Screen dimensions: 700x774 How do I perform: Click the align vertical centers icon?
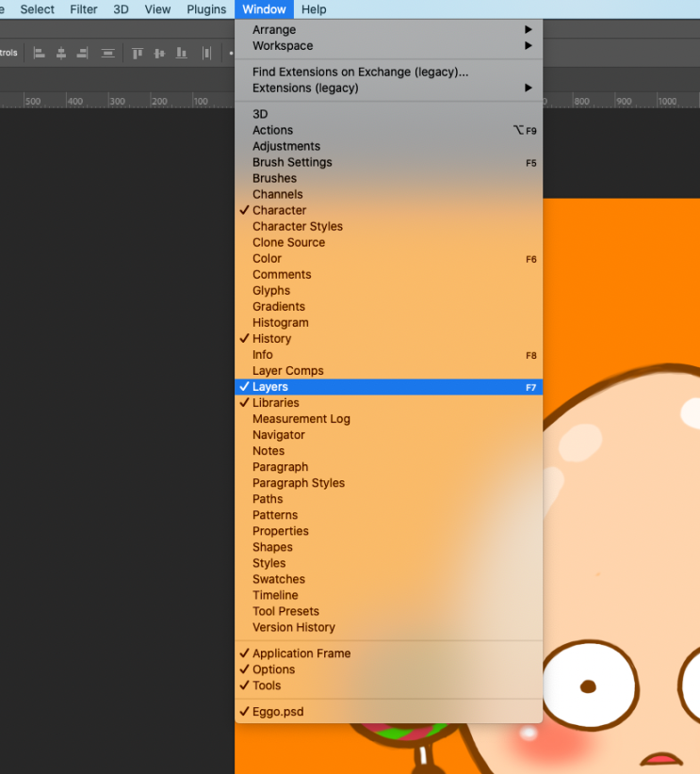pyautogui.click(x=159, y=54)
